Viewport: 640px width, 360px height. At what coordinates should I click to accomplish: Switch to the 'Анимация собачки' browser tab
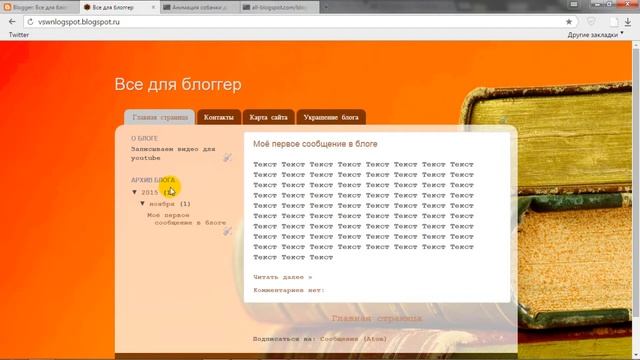[199, 7]
